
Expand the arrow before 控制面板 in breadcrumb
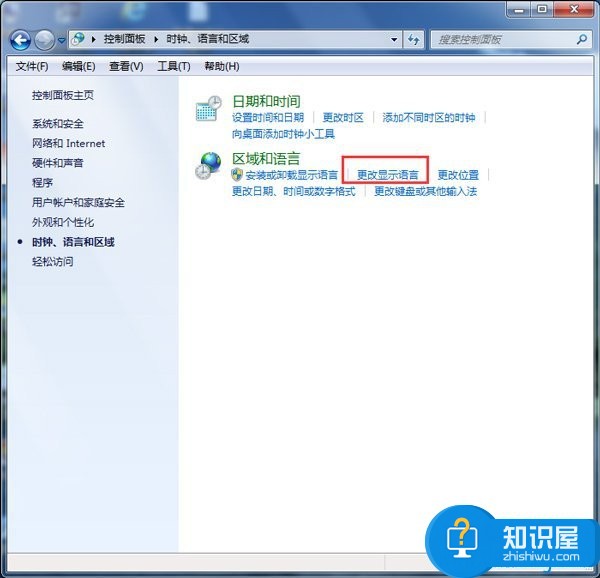(93, 39)
